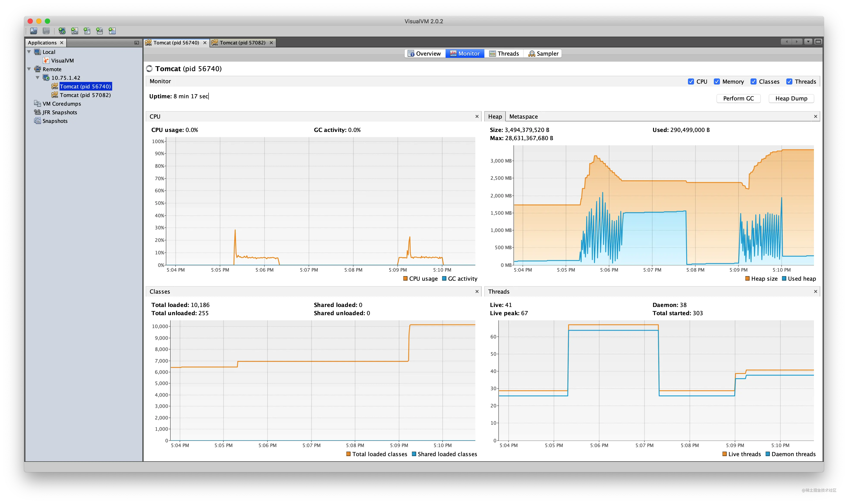Click the JFR Snapshots icon in the tree
This screenshot has height=504, width=848.
coord(37,112)
